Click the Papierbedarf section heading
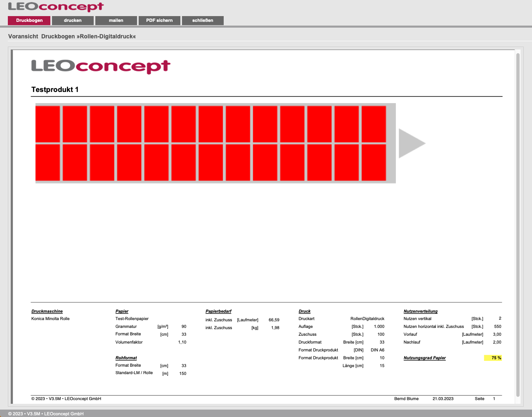Screen dimensions: 532x417 (218, 311)
